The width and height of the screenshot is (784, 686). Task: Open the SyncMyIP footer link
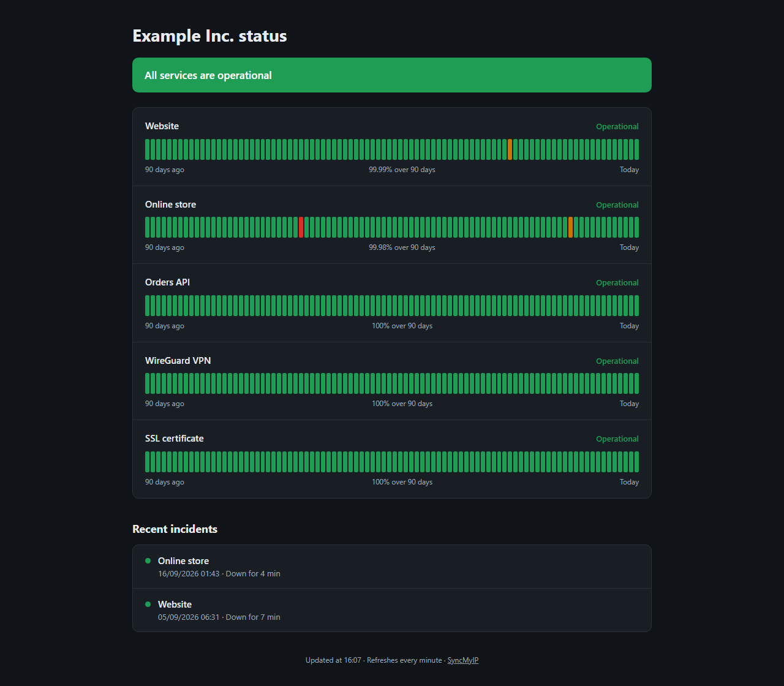(x=463, y=660)
